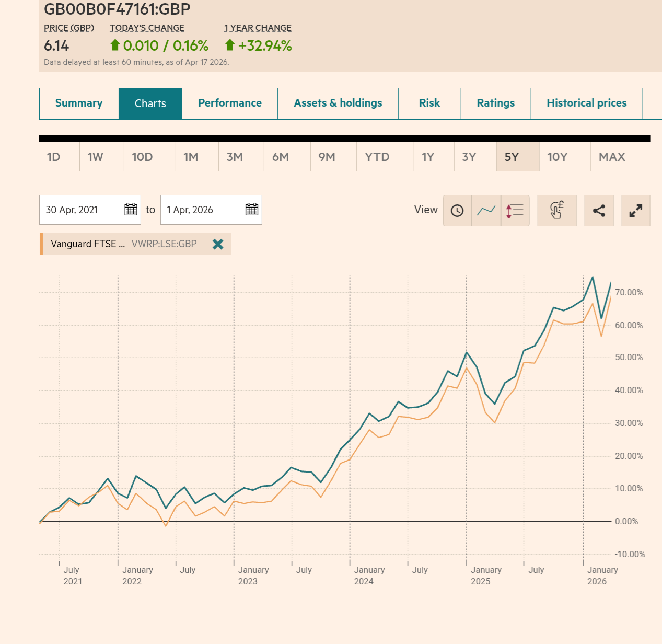662x644 pixels.
Task: Switch to the clock interval view icon
Action: click(x=457, y=211)
